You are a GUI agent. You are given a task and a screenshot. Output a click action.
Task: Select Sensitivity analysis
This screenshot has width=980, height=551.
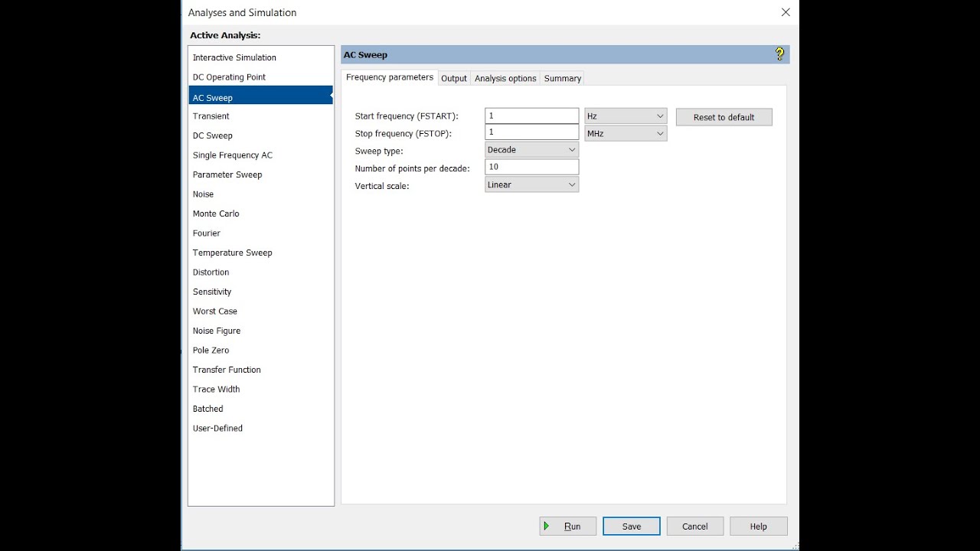[x=261, y=292]
